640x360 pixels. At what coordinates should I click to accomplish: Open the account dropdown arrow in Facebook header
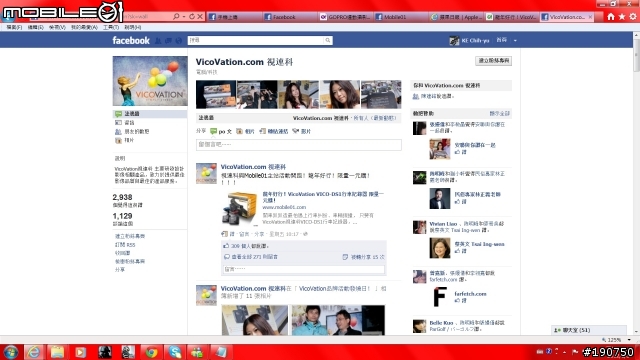pyautogui.click(x=515, y=40)
